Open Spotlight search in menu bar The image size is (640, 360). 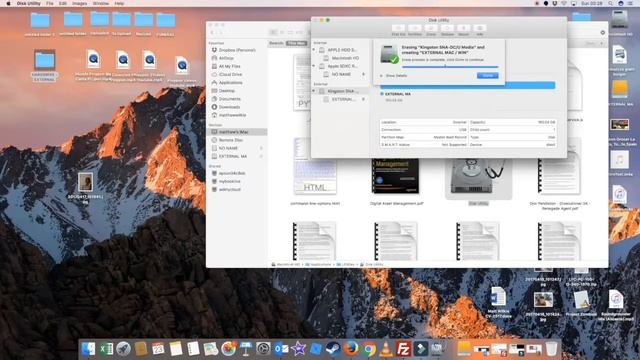pyautogui.click(x=610, y=3)
